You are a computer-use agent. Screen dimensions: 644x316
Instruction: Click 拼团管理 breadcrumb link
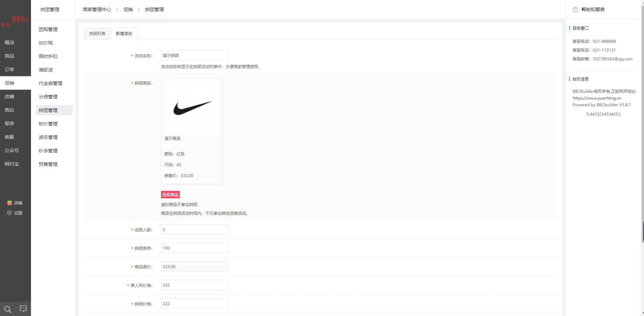(x=154, y=10)
